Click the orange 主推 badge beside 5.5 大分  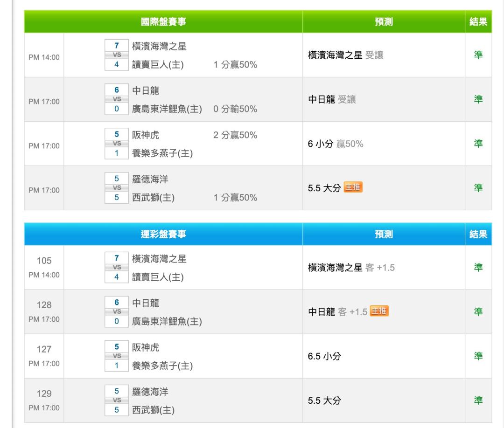(353, 187)
